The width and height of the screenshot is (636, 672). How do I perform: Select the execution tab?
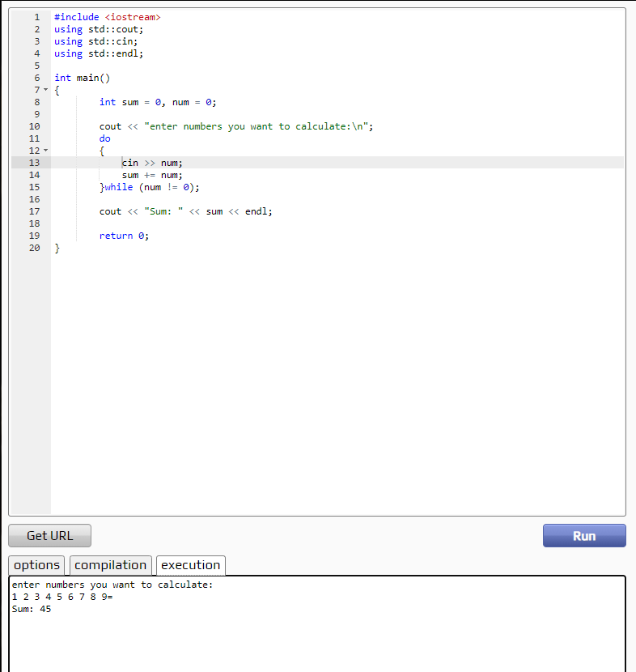coord(191,565)
